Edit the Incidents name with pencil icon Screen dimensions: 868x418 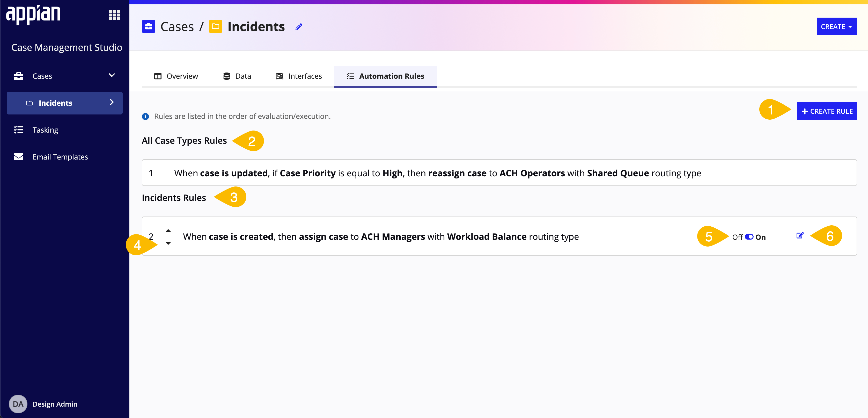tap(299, 27)
